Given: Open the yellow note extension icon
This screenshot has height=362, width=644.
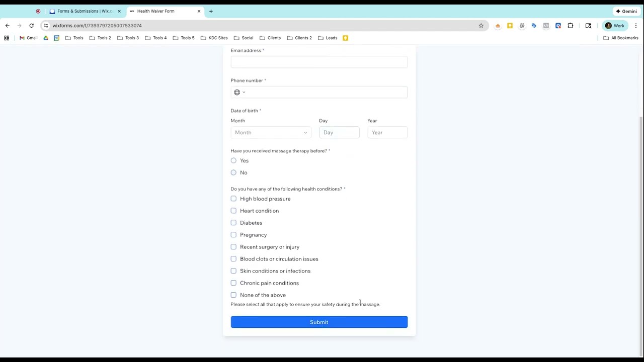Looking at the screenshot, I should (x=510, y=26).
